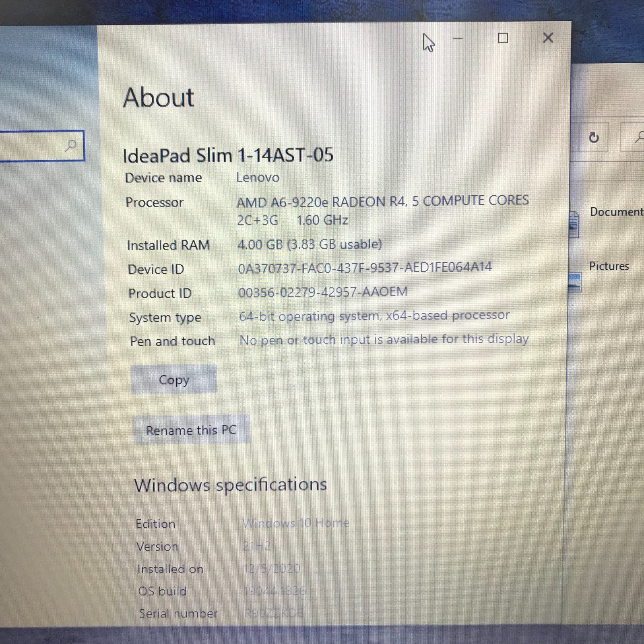Select device name value Lenovo
Viewport: 644px width, 644px height.
click(x=258, y=178)
